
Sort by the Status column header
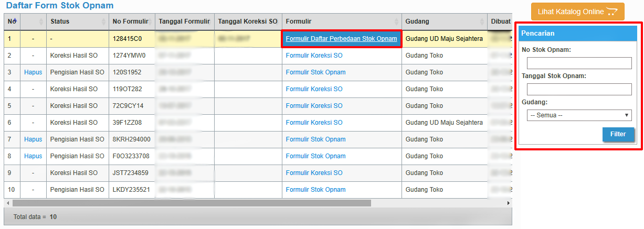[75, 21]
